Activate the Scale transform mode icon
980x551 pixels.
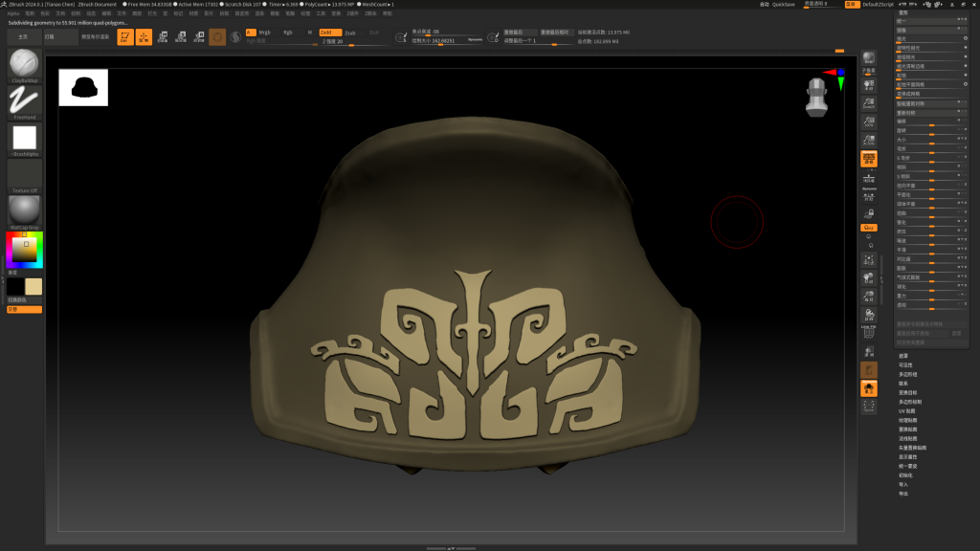(181, 37)
